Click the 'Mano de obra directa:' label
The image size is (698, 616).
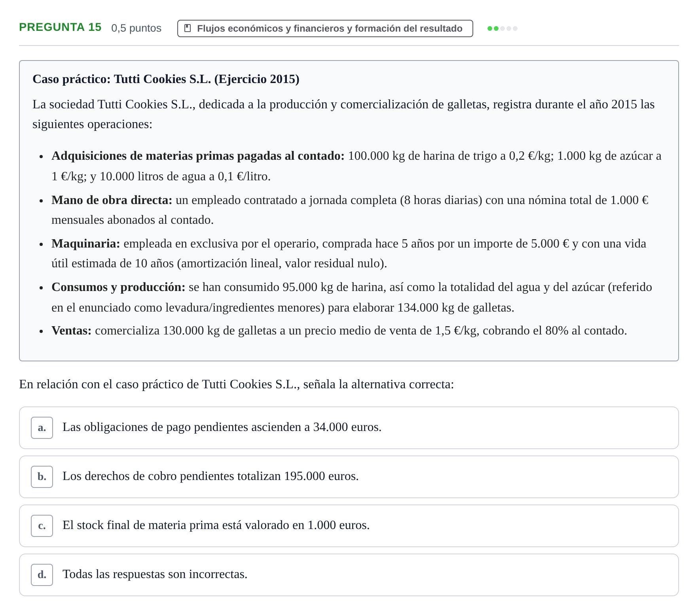click(x=112, y=200)
